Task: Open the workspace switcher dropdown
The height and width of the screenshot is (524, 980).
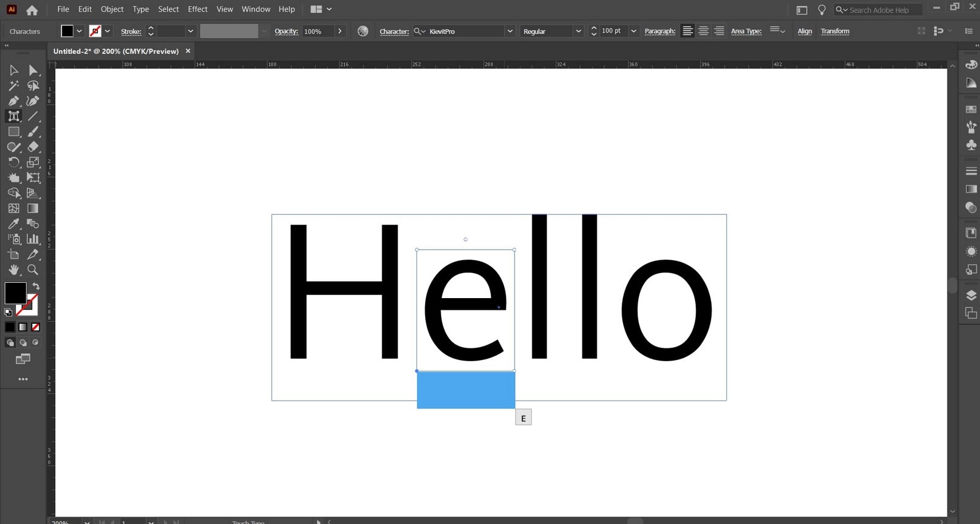Action: tap(321, 9)
